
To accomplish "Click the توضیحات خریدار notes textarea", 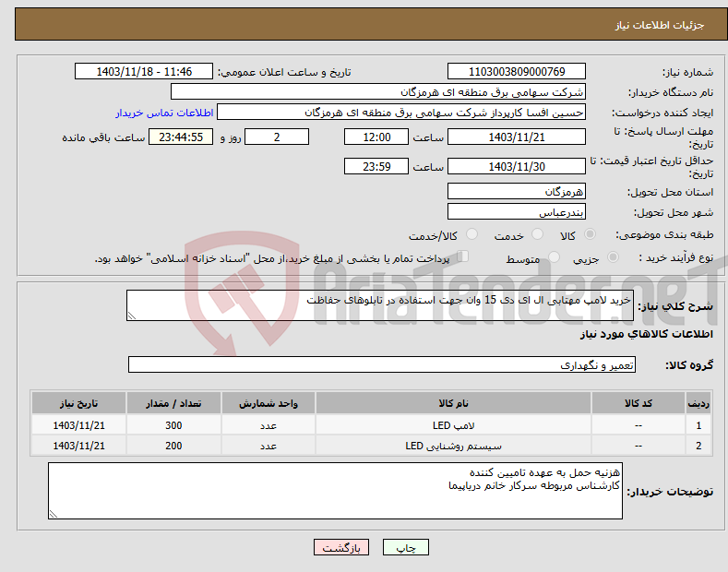I will [335, 491].
